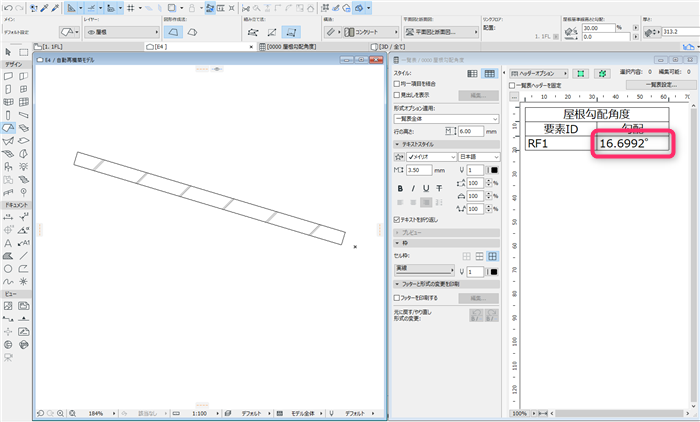Activate the eyedropper pick-up parameters tool

[x=45, y=8]
